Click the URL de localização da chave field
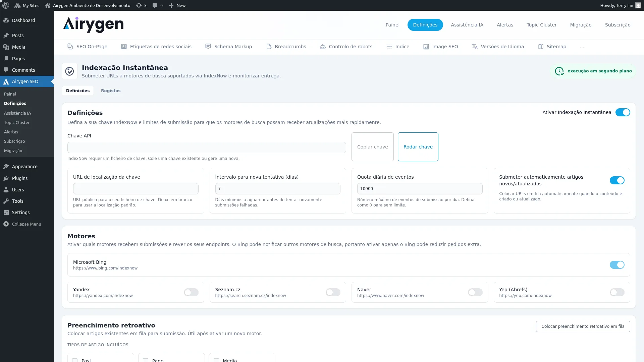 136,189
